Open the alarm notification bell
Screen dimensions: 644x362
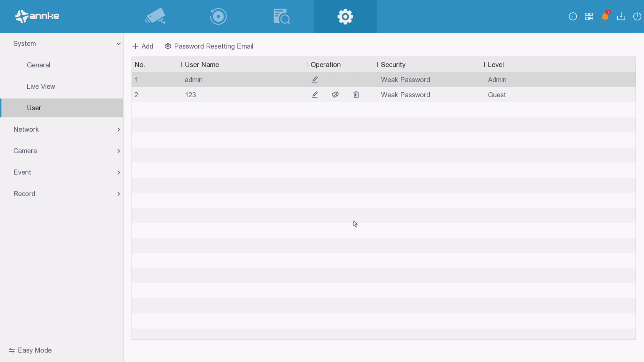tap(605, 16)
